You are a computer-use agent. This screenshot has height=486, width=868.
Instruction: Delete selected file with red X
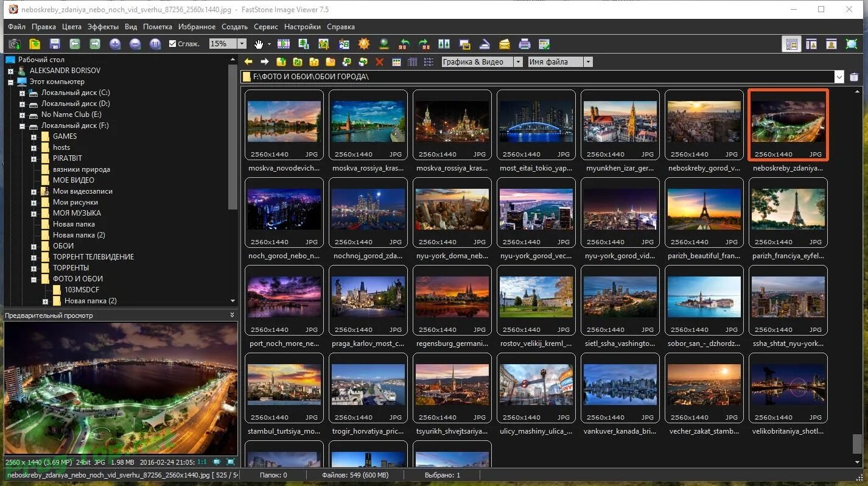click(380, 62)
